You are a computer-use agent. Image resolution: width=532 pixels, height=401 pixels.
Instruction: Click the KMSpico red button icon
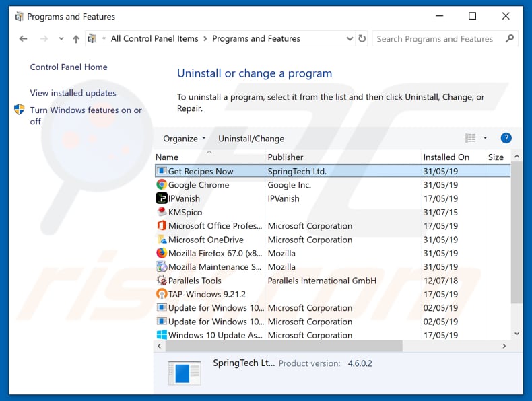point(162,212)
